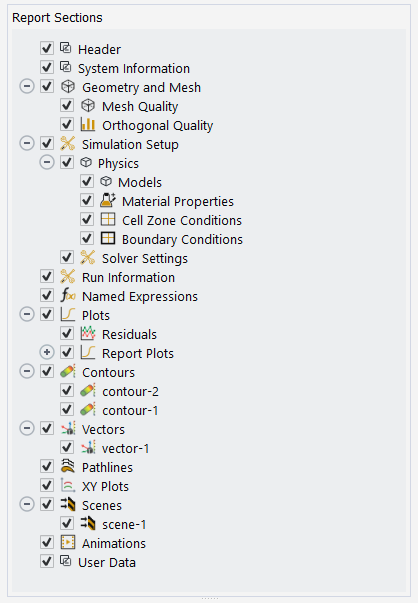Click the Animations film icon
This screenshot has height=603, width=418.
coord(68,543)
